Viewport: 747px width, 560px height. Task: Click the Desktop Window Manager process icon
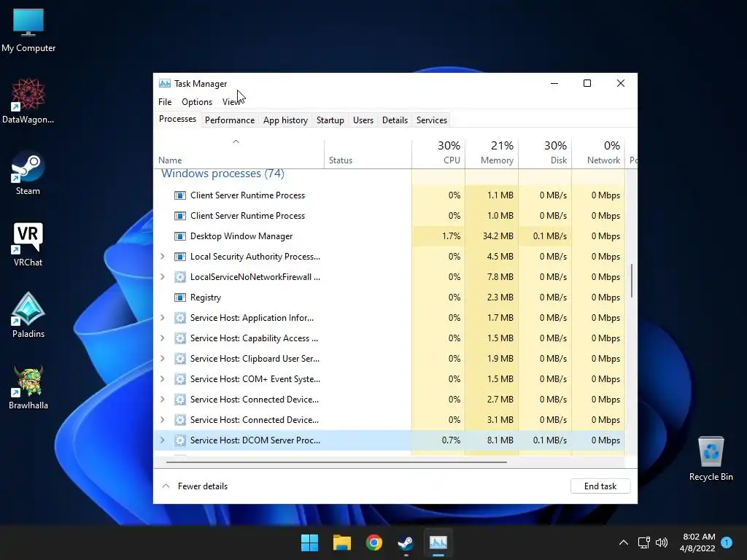180,236
